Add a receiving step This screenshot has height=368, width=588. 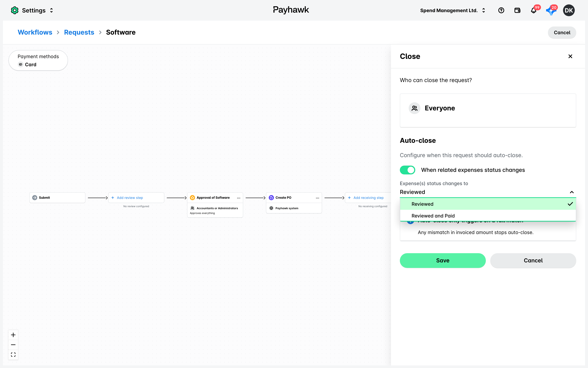point(368,198)
